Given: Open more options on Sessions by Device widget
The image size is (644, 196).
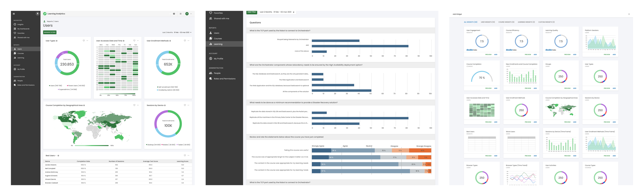Looking at the screenshot, I should click(188, 105).
